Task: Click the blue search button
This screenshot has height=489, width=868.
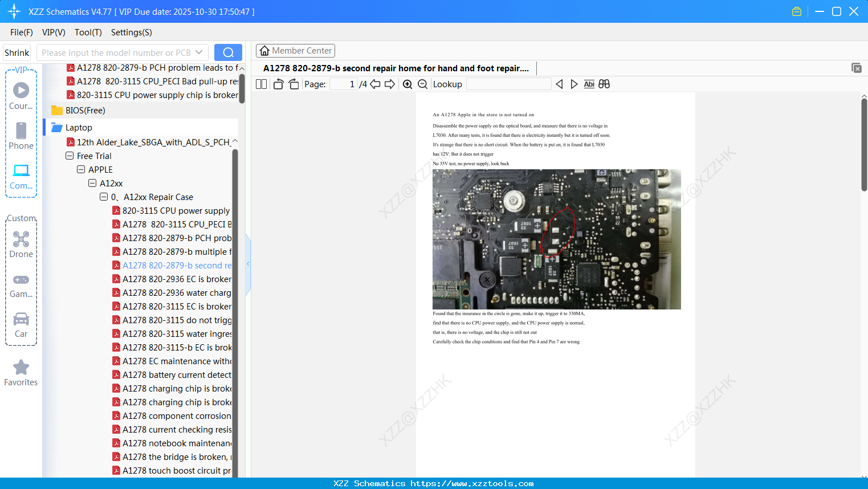Action: pyautogui.click(x=228, y=52)
